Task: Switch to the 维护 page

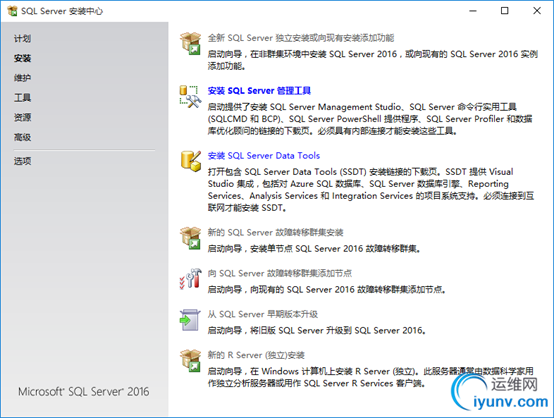Action: [x=22, y=78]
